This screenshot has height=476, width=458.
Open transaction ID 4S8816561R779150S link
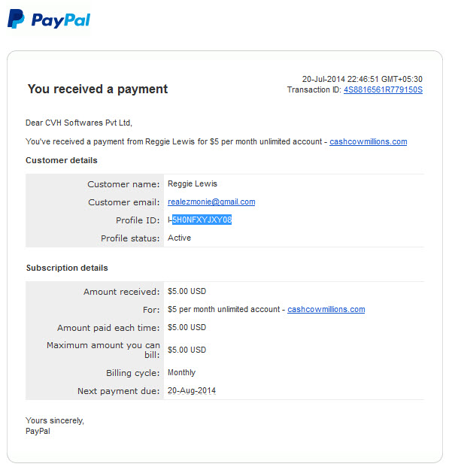tap(383, 89)
